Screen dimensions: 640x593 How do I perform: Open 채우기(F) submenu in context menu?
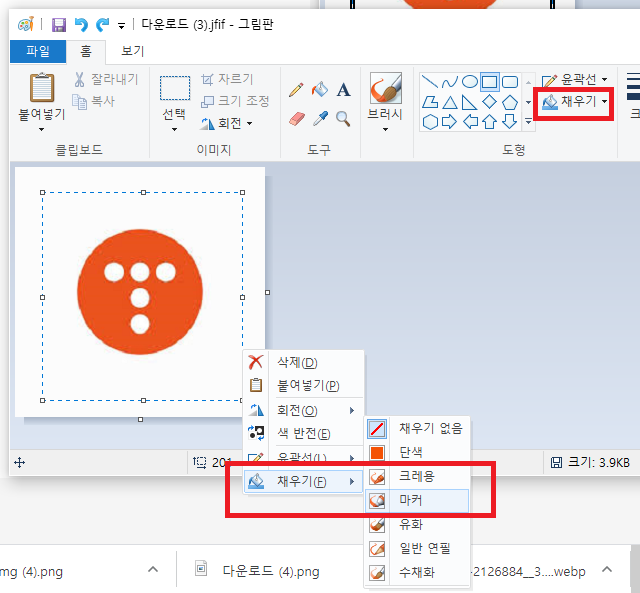pyautogui.click(x=303, y=482)
